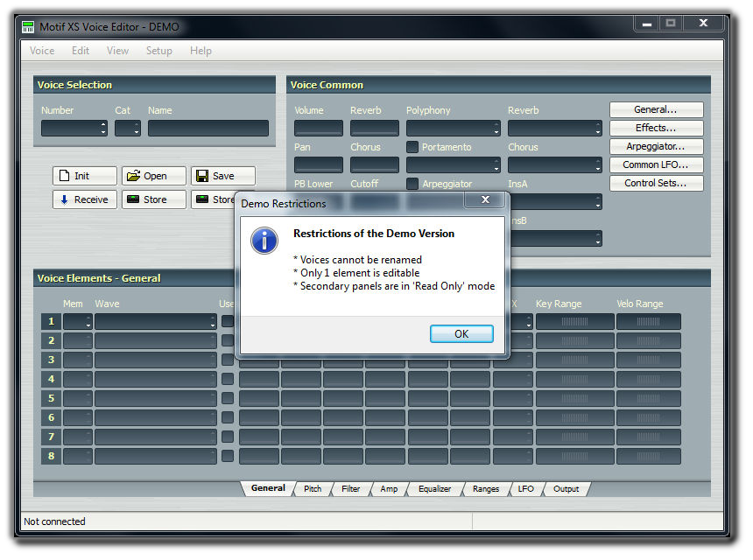This screenshot has height=560, width=753.
Task: Click the voice Name input field
Action: tap(208, 128)
